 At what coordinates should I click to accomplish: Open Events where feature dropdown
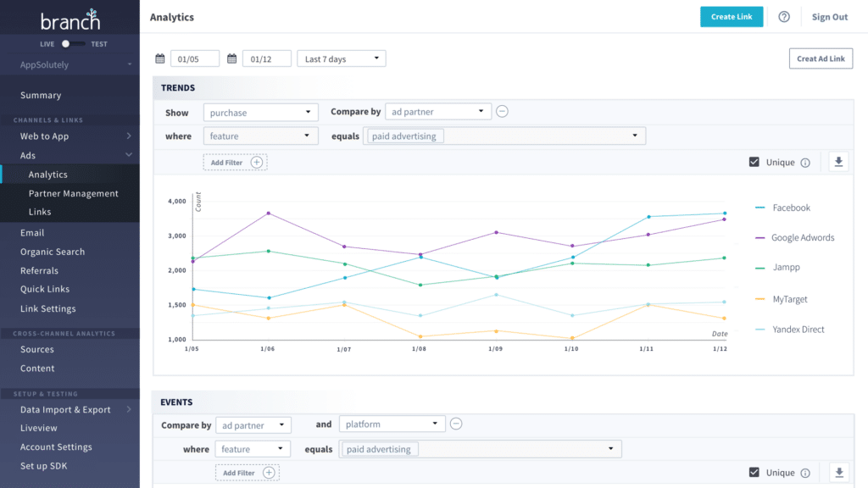click(253, 449)
